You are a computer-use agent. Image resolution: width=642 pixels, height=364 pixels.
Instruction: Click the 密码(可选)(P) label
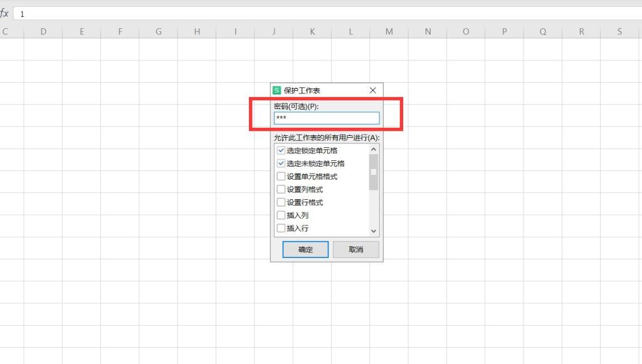[x=297, y=107]
